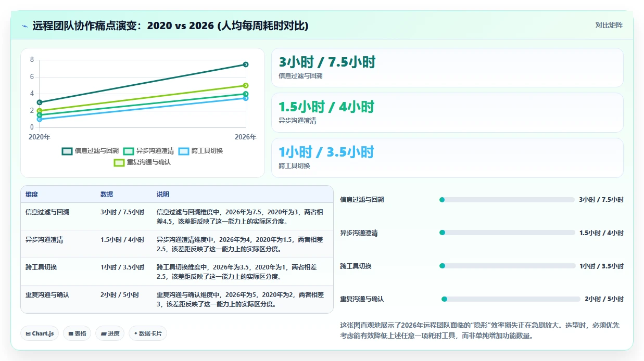
Task: Click the table cell 1小时 / 3.5小时
Action: (122, 267)
